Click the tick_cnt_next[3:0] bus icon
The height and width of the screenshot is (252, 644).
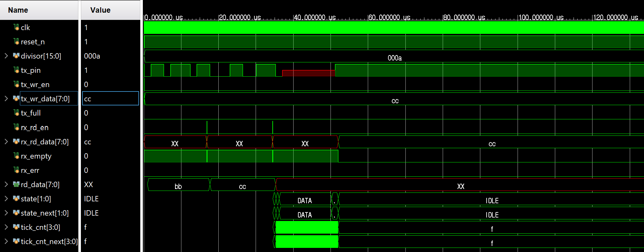(x=16, y=241)
